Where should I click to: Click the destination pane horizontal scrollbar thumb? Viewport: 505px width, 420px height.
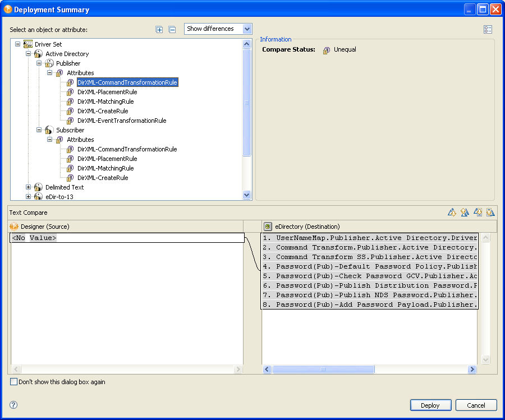pyautogui.click(x=323, y=369)
